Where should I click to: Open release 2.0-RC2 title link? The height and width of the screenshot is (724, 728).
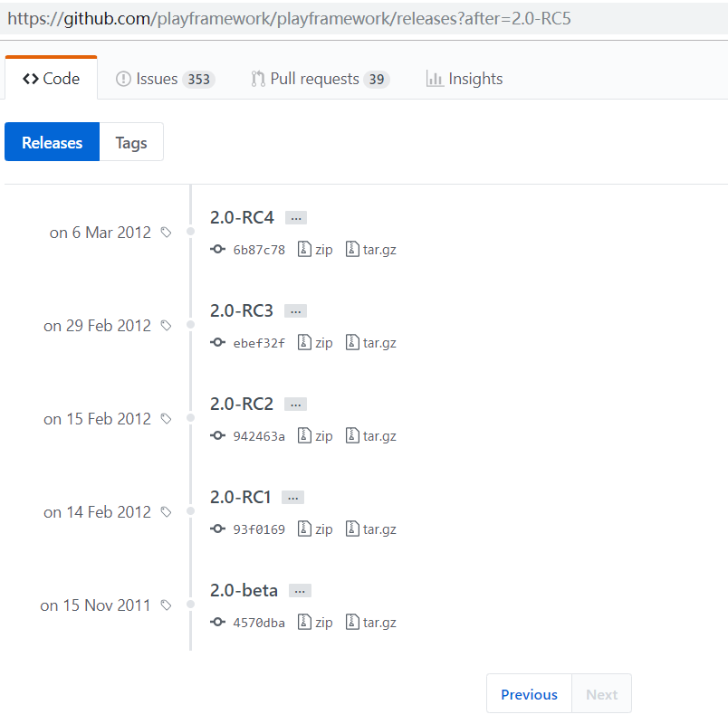(242, 404)
